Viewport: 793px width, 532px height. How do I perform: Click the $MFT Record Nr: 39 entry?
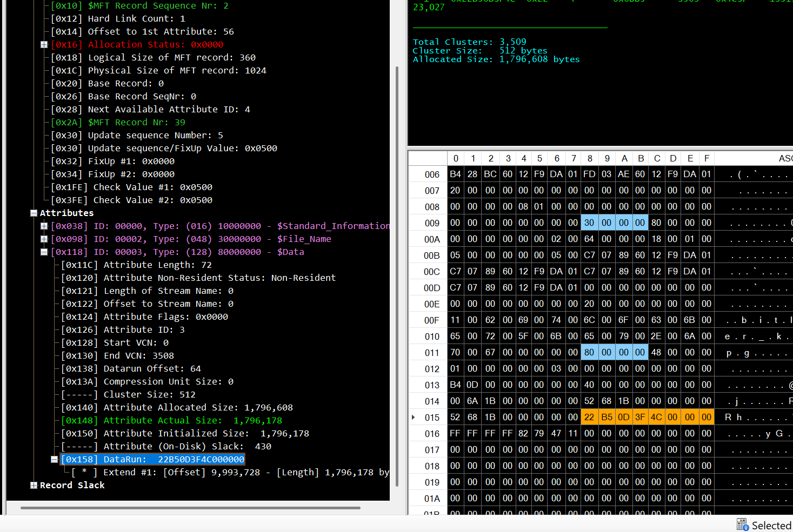pyautogui.click(x=118, y=123)
